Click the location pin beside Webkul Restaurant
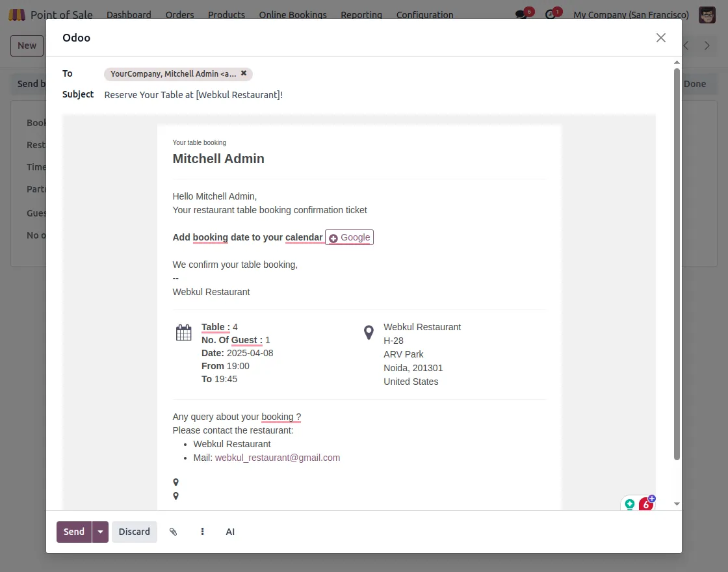728x572 pixels. tap(369, 331)
